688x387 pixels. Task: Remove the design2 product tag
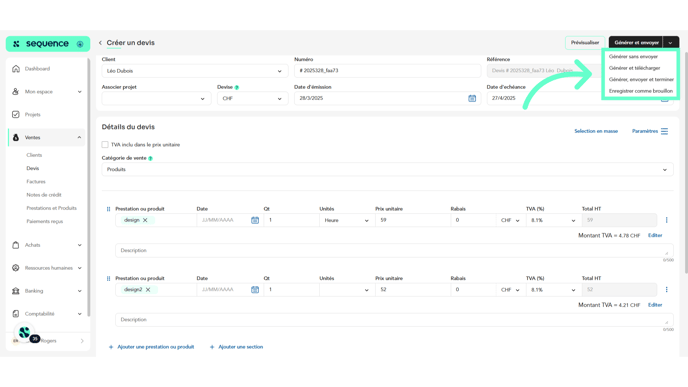pos(148,290)
